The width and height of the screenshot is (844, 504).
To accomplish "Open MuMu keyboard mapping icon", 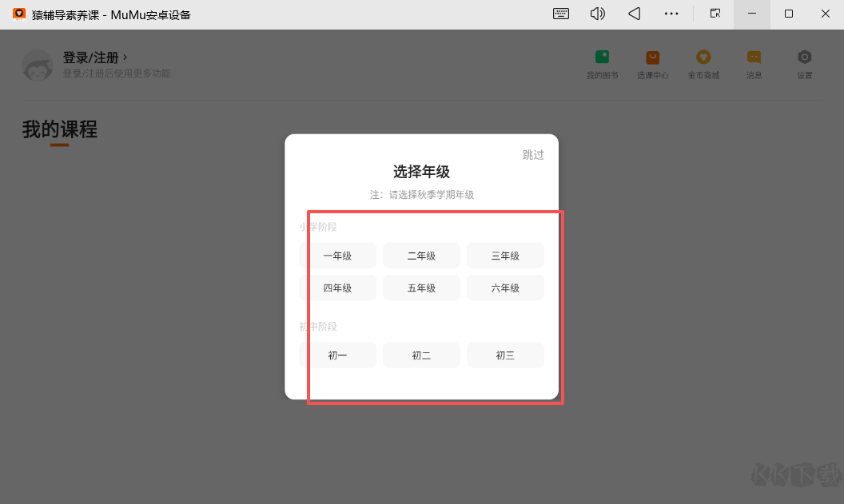I will click(561, 14).
